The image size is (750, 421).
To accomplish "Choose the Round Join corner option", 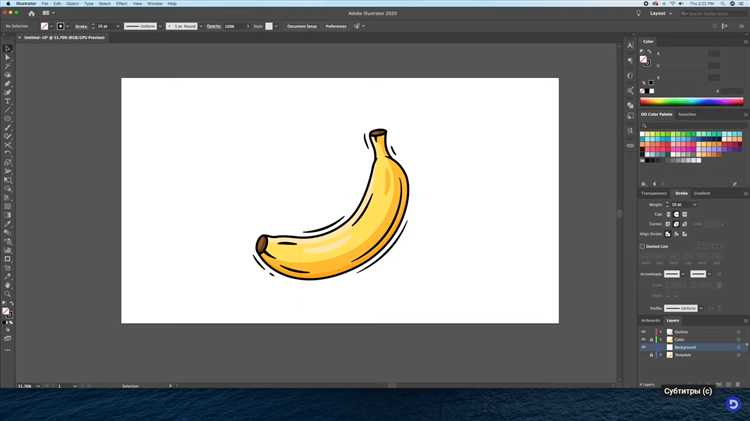I will (x=676, y=224).
